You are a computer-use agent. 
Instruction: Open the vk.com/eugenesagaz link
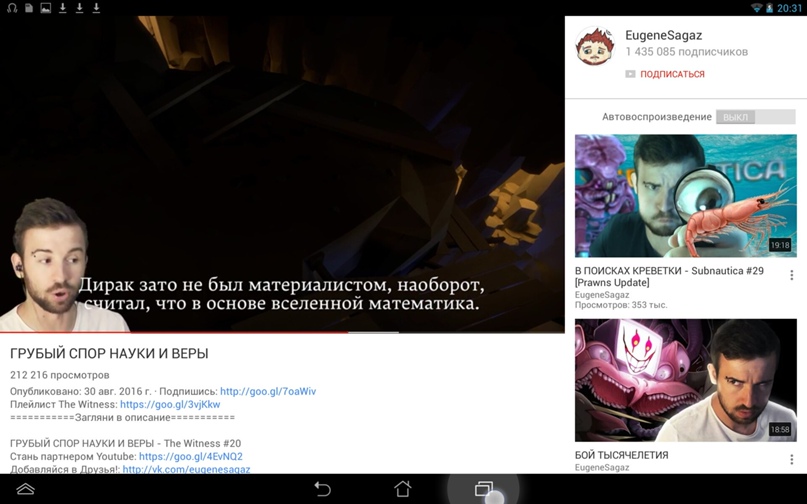[186, 469]
